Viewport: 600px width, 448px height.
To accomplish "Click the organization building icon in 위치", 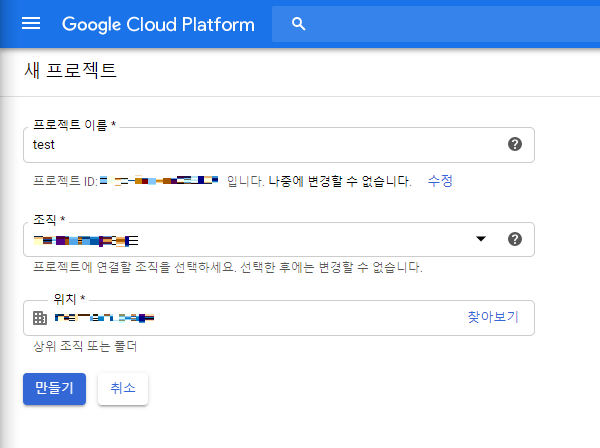I will [40, 318].
